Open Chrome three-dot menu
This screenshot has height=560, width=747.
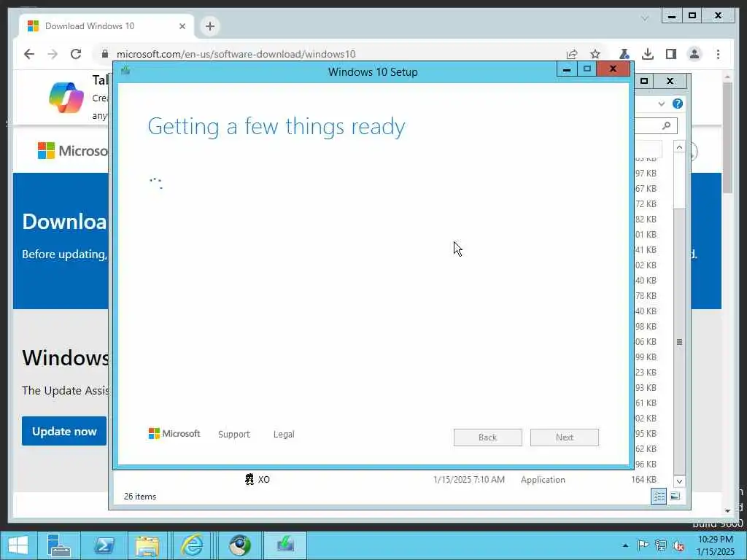(718, 54)
